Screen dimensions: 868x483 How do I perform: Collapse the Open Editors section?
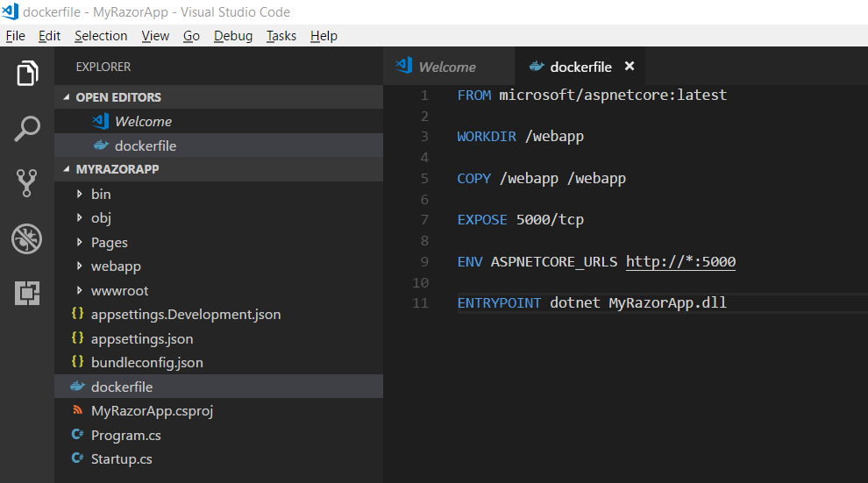[67, 97]
